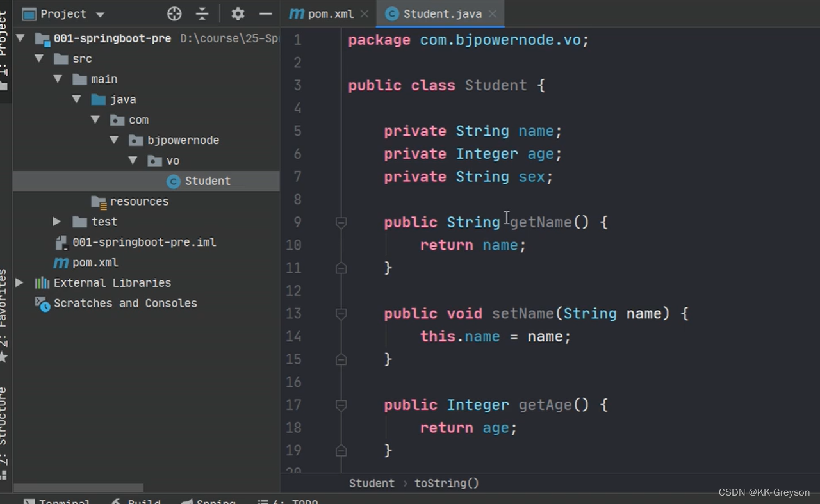This screenshot has height=504, width=820.
Task: Close the Student.java tab
Action: pyautogui.click(x=493, y=13)
